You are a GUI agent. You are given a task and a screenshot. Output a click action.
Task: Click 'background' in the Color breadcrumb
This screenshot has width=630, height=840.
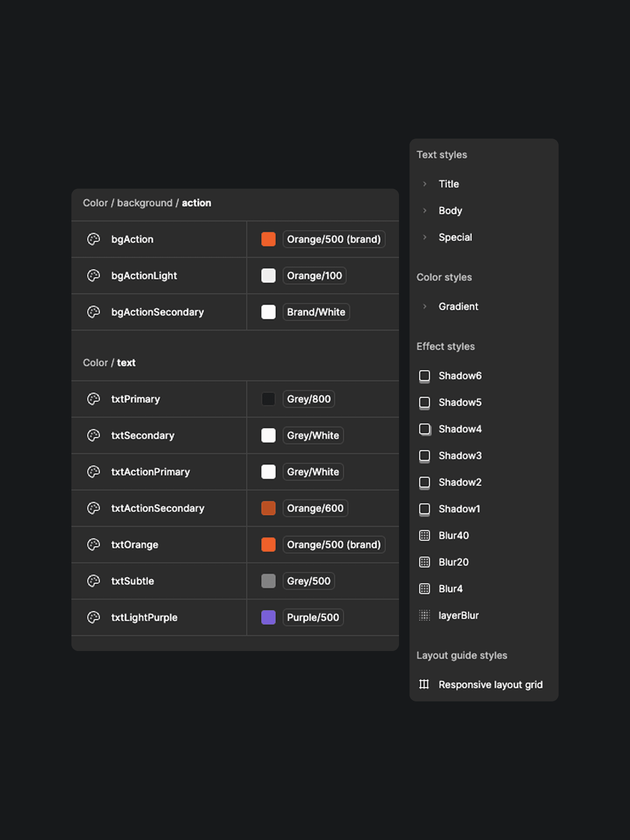[145, 203]
